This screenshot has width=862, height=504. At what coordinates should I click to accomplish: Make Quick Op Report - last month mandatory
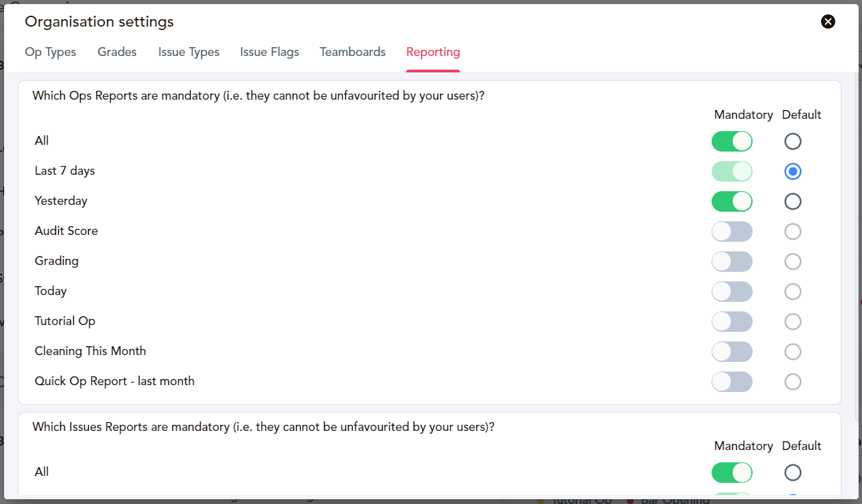tap(731, 382)
